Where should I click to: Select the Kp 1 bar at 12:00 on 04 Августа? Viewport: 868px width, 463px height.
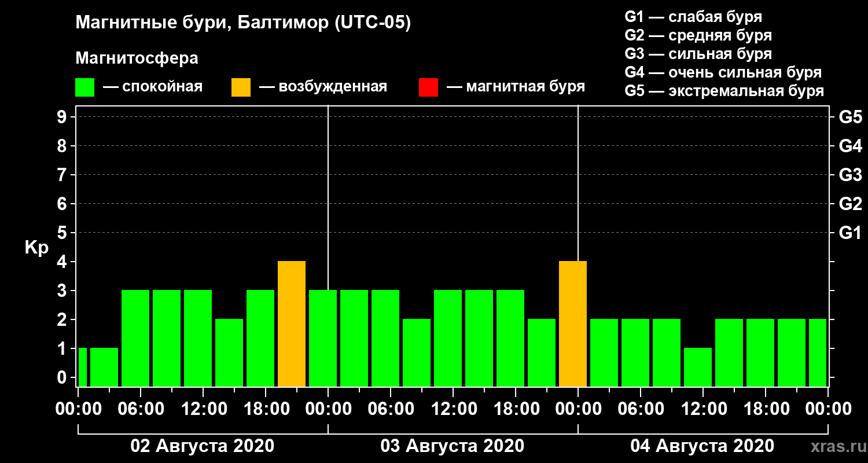pos(698,367)
